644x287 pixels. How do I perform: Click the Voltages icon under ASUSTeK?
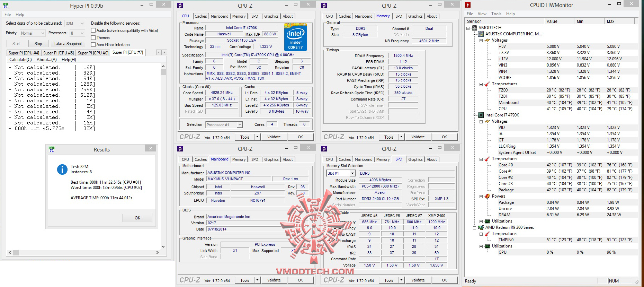click(488, 40)
